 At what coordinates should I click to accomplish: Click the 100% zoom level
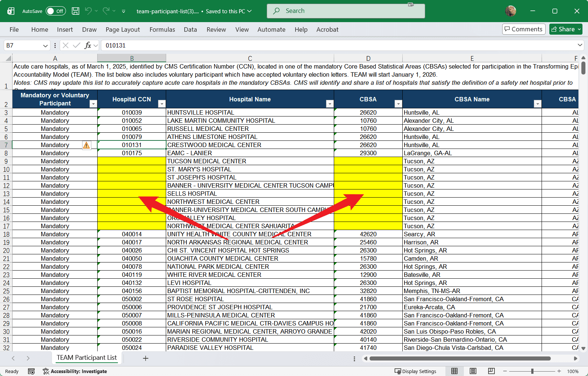[x=573, y=371]
